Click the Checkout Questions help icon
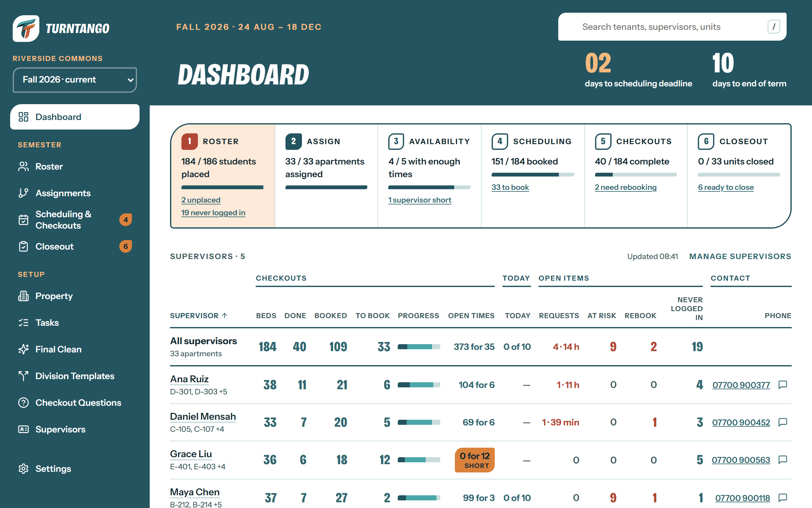Image resolution: width=812 pixels, height=508 pixels. click(x=23, y=403)
